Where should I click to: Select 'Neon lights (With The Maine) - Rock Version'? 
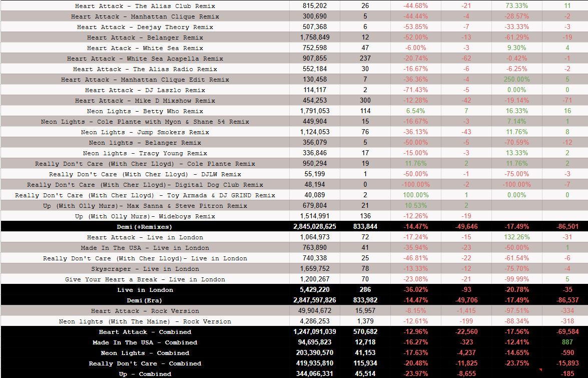coord(145,321)
